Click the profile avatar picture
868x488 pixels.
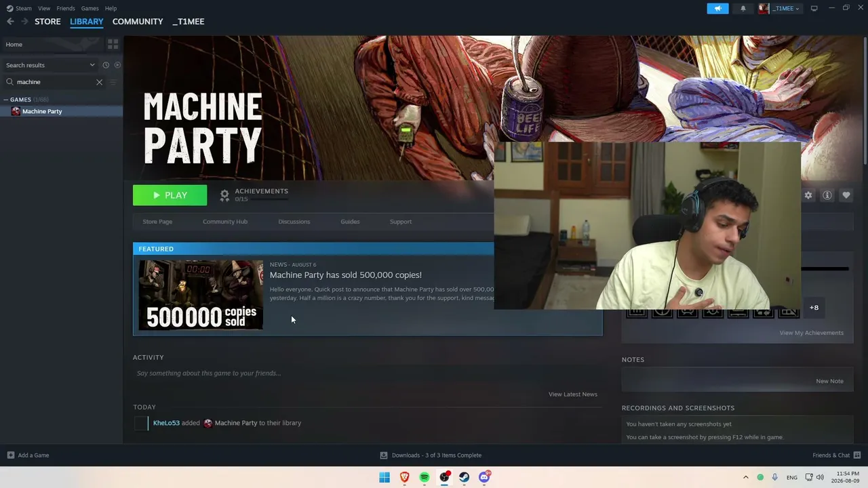pyautogui.click(x=764, y=8)
